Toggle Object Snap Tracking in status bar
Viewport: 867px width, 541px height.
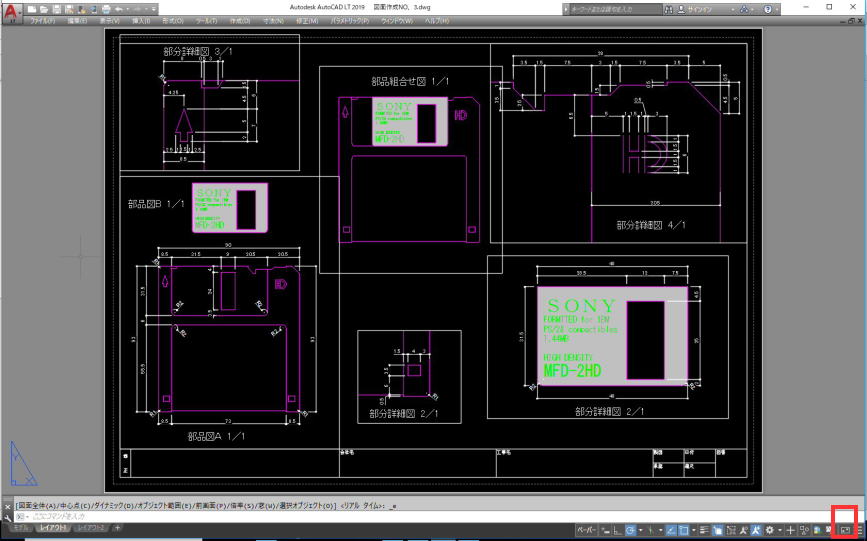671,530
